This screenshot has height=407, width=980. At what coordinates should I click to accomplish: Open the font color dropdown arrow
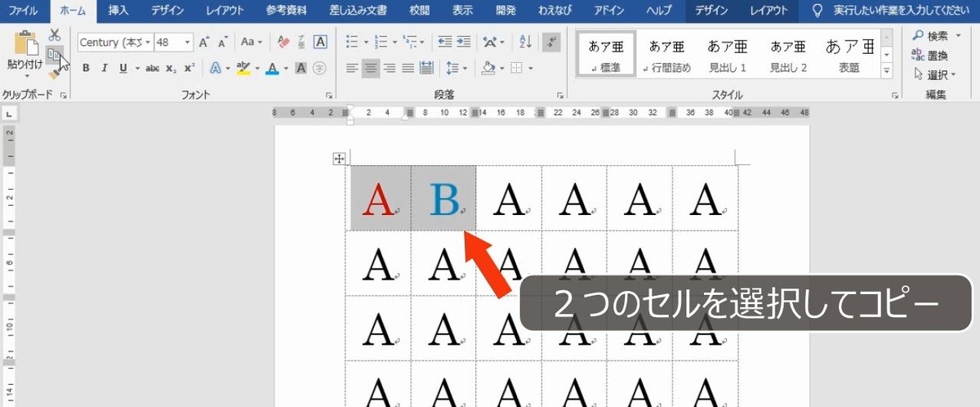[x=286, y=69]
